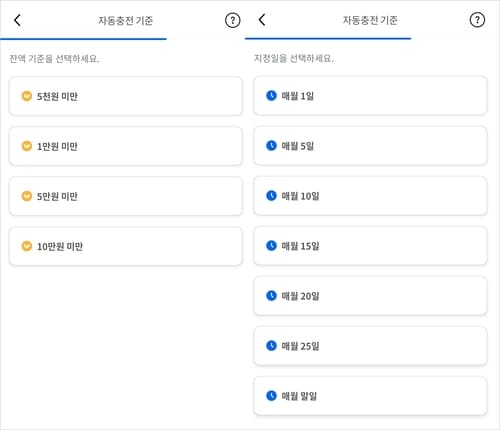The width and height of the screenshot is (500, 430).
Task: Select 매월 20일 charge date
Action: point(370,296)
